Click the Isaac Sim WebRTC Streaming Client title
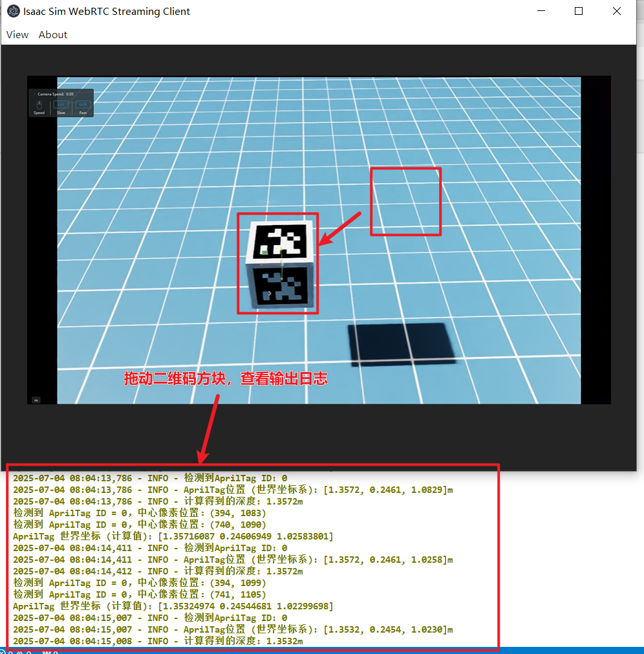 (x=107, y=11)
